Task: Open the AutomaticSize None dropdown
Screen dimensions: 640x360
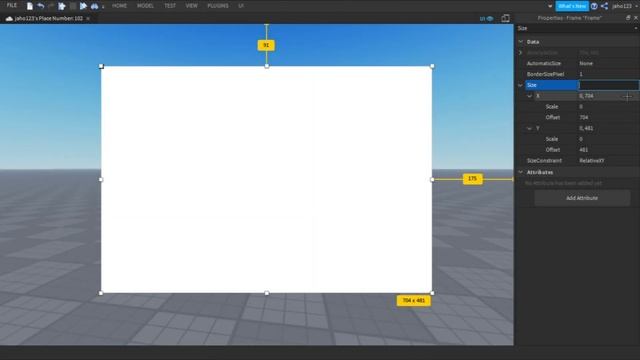Action: coord(608,63)
